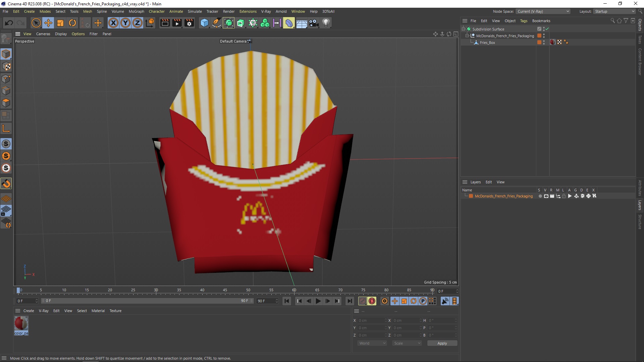
Task: Add a Floor environment object
Action: point(302,23)
